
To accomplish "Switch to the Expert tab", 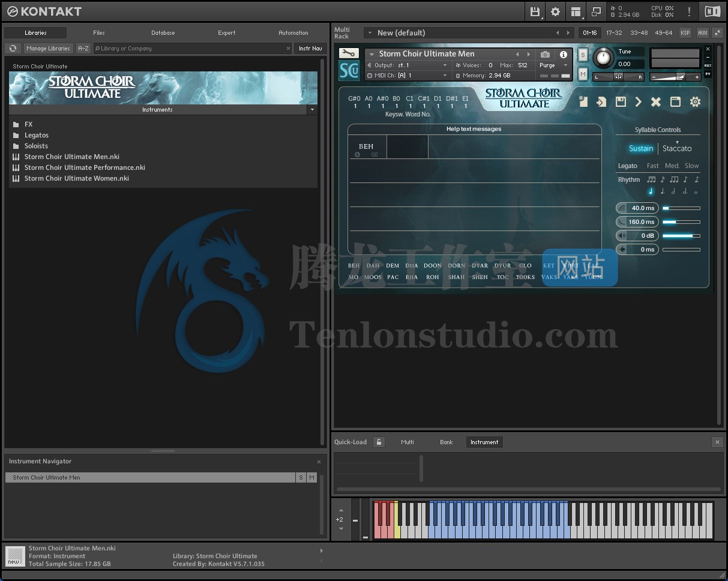I will [227, 33].
